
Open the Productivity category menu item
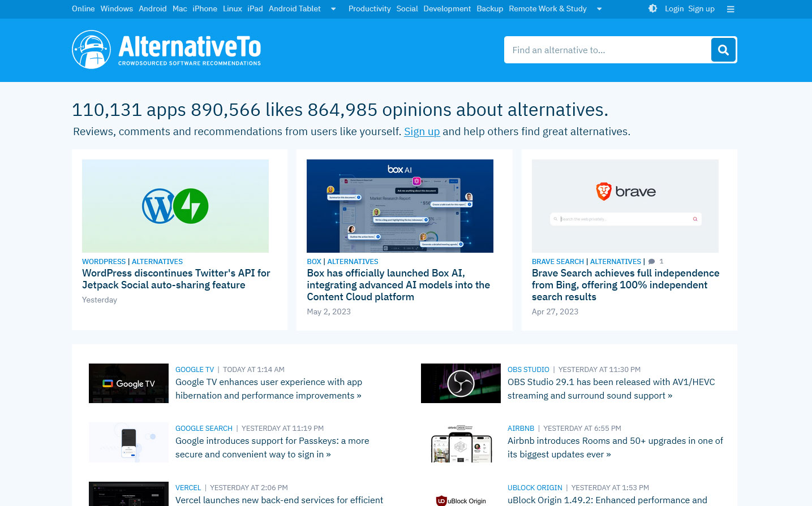point(370,8)
